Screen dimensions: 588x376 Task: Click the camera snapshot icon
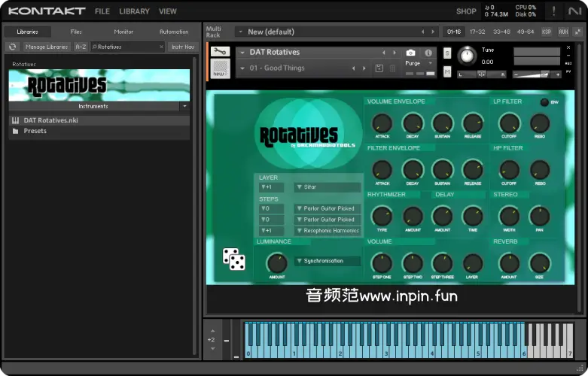(x=410, y=53)
